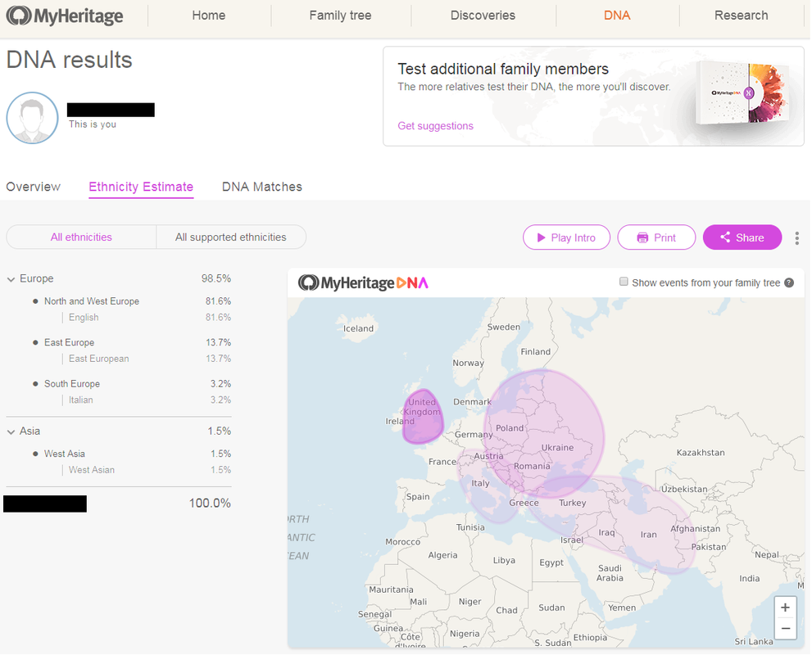The width and height of the screenshot is (812, 655).
Task: Switch to the Overview tab
Action: coord(33,187)
